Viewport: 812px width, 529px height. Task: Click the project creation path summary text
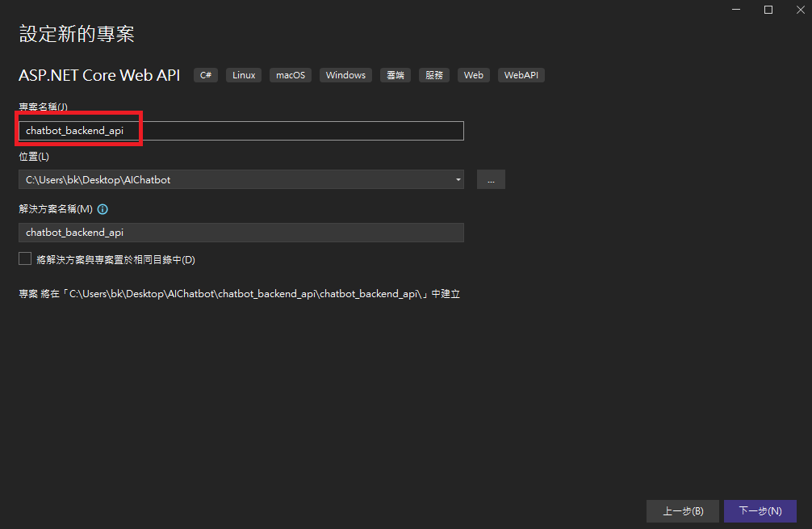click(239, 294)
